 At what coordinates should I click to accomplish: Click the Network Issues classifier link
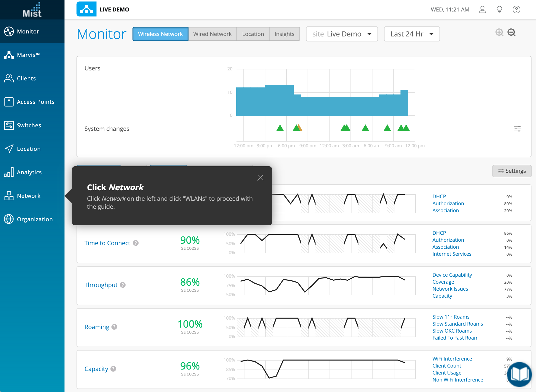click(450, 289)
